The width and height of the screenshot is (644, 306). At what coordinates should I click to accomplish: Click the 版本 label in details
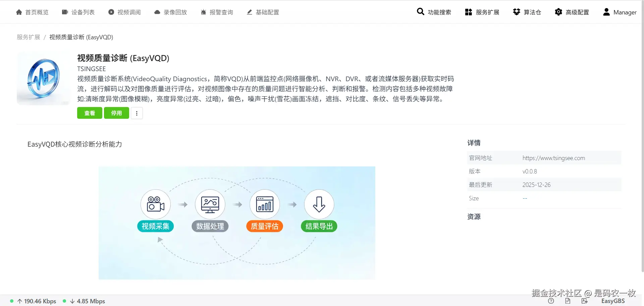(x=475, y=171)
